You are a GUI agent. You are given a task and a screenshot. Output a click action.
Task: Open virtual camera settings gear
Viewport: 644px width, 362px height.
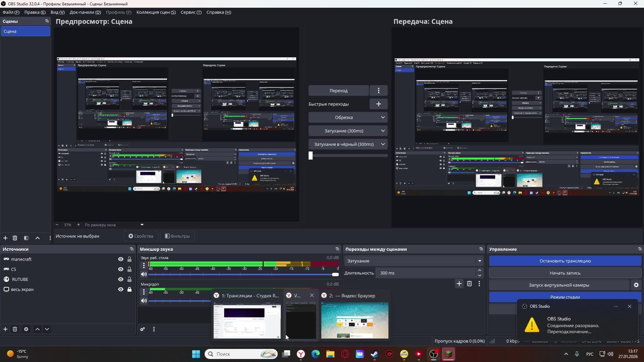(636, 285)
